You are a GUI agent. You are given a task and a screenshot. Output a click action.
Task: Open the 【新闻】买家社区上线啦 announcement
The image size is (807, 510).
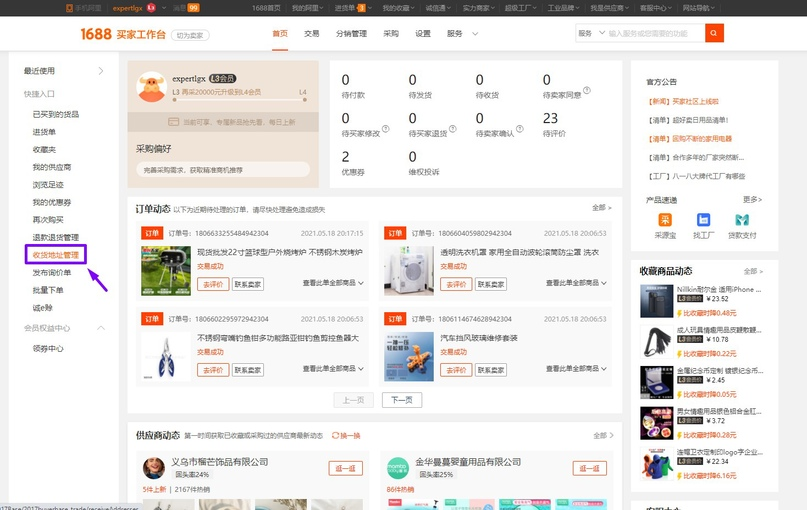coord(683,101)
